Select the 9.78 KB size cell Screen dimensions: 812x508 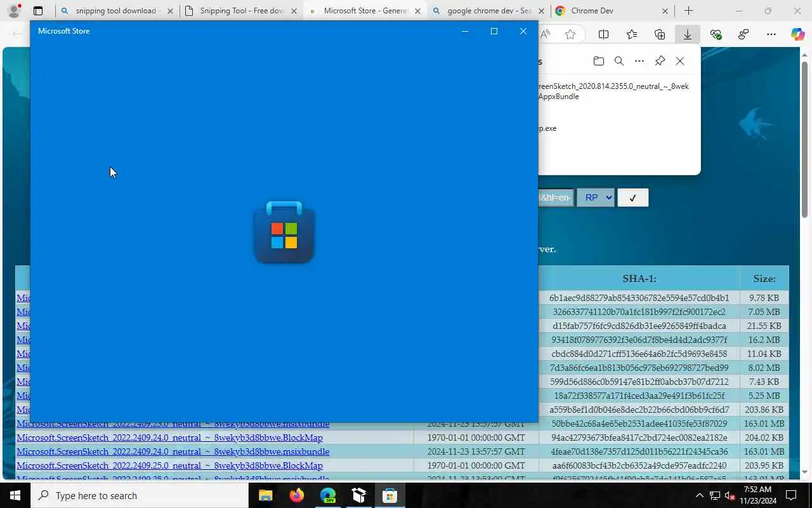click(x=764, y=298)
